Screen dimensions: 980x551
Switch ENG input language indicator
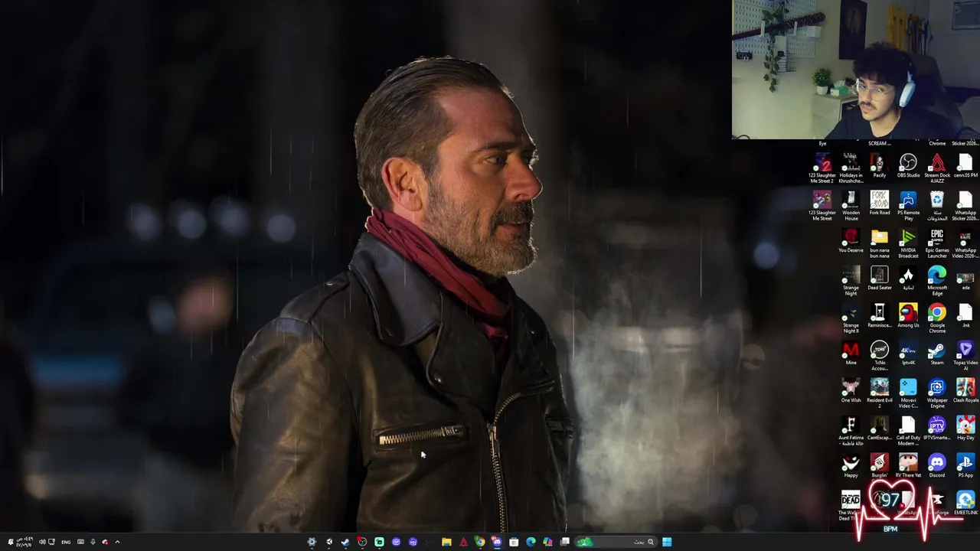66,542
